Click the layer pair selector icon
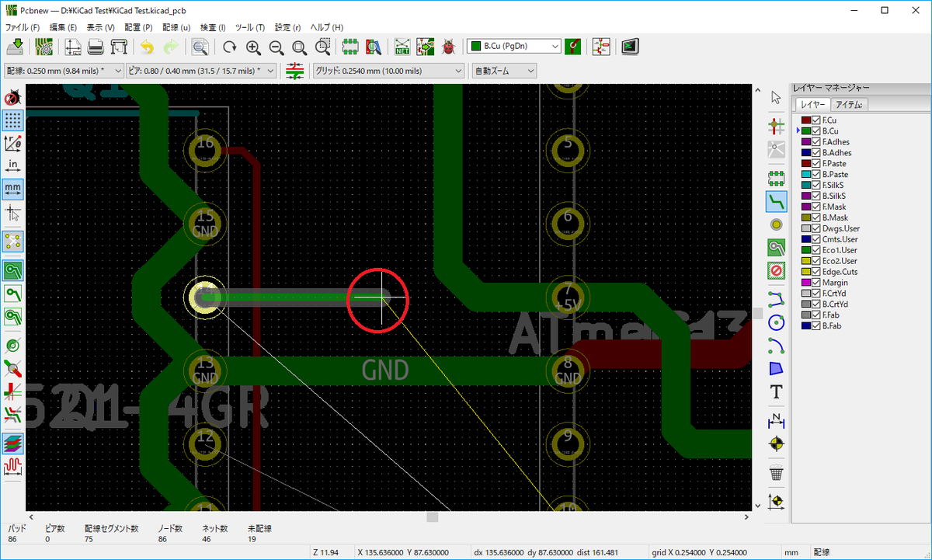Image resolution: width=932 pixels, height=560 pixels. tap(573, 47)
